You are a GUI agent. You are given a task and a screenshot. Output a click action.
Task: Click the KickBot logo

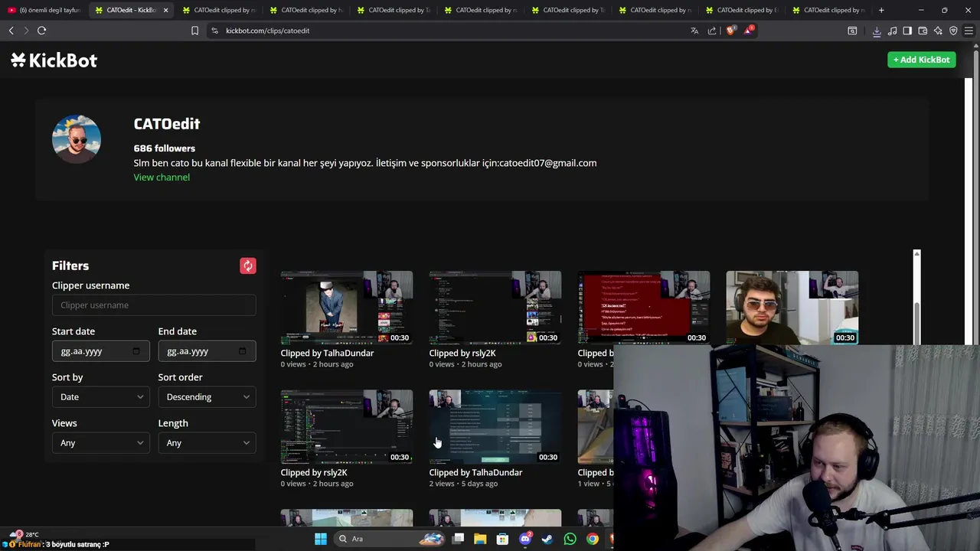[54, 60]
